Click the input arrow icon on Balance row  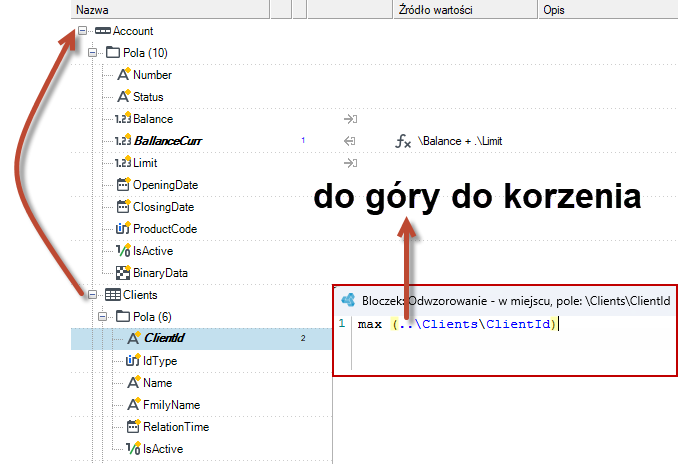350,118
